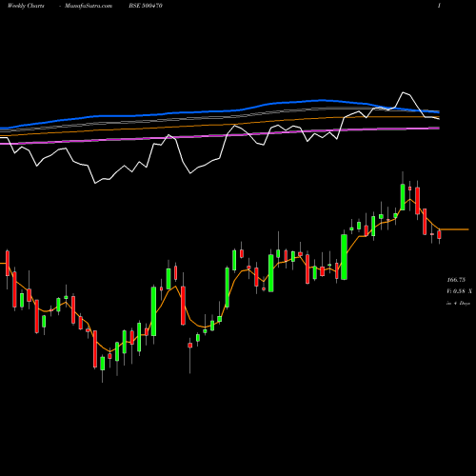The height and width of the screenshot is (476, 476).
Task: Click the white indicator line's highest peak
Action: point(404,92)
